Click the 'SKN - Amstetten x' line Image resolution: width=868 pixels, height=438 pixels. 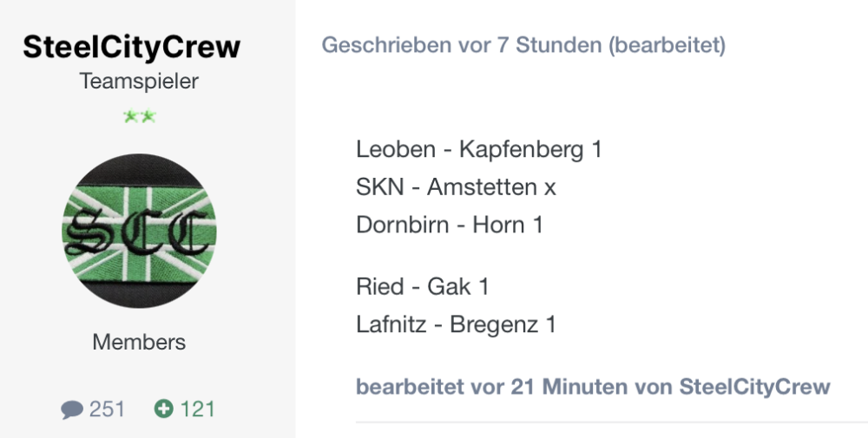click(x=456, y=187)
